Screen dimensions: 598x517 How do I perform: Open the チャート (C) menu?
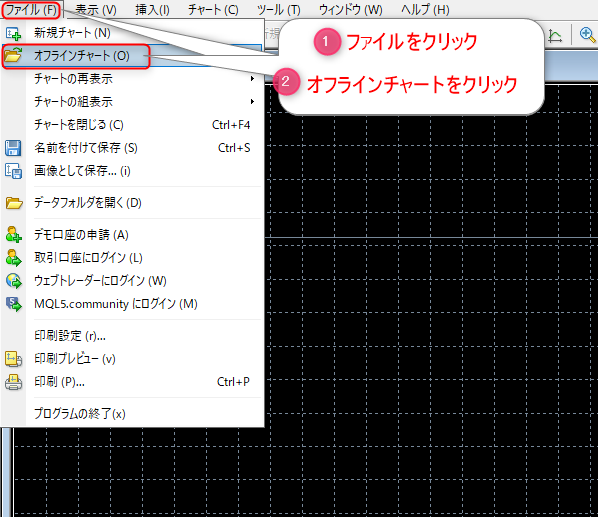click(x=213, y=10)
